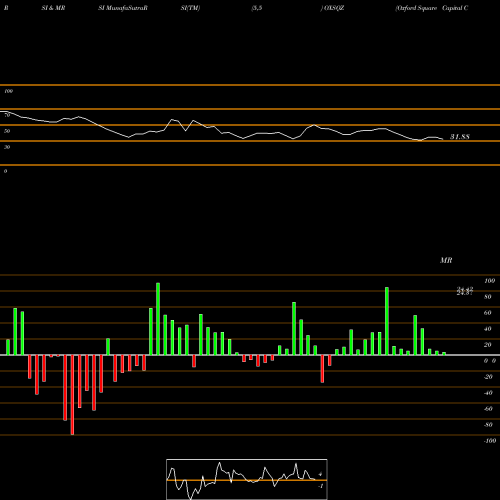Click the 40 label on MR axis
The image size is (500, 500).
click(488, 329)
